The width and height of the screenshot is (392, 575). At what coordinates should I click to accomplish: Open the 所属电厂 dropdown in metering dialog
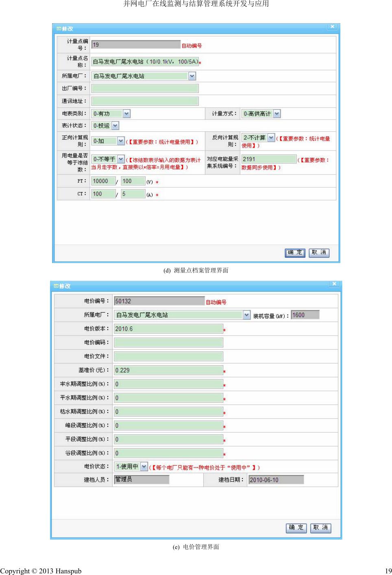pos(192,76)
